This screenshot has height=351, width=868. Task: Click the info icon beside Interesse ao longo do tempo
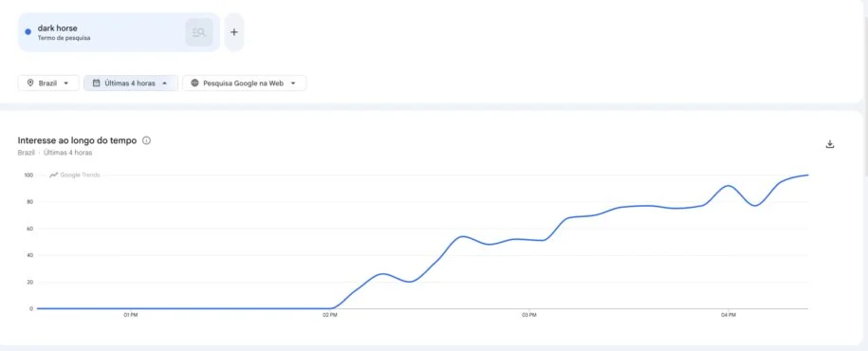(146, 140)
